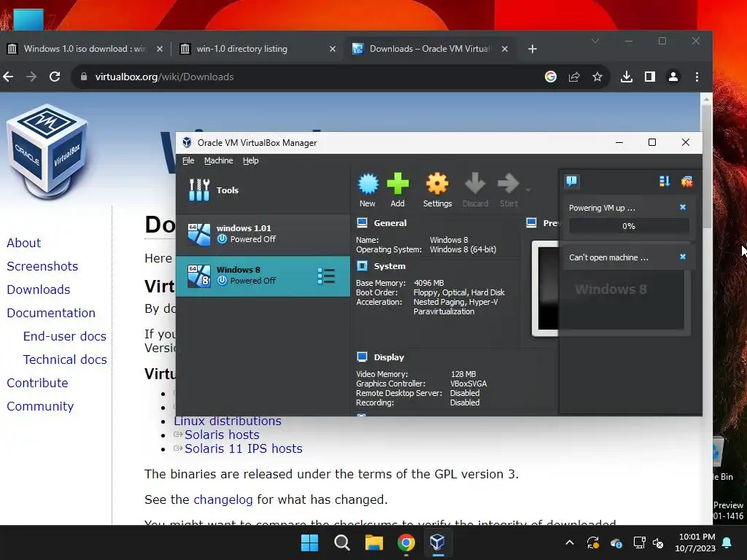Open Chrome downloads icon
The image size is (747, 560).
click(x=627, y=77)
